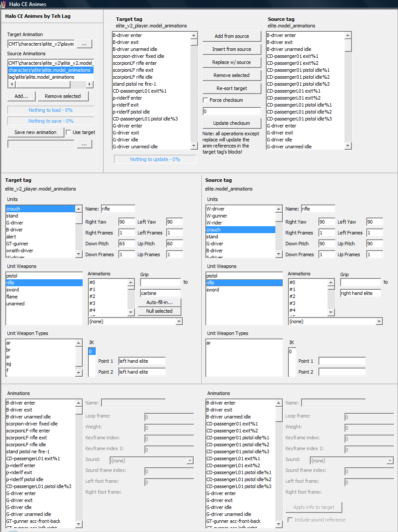Enable the Force checksum checkbox
398x532 pixels.
click(x=206, y=100)
